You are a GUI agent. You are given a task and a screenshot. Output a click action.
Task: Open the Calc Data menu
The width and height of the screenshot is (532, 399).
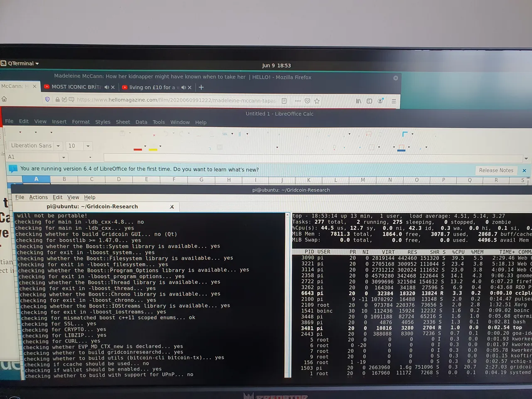click(141, 122)
